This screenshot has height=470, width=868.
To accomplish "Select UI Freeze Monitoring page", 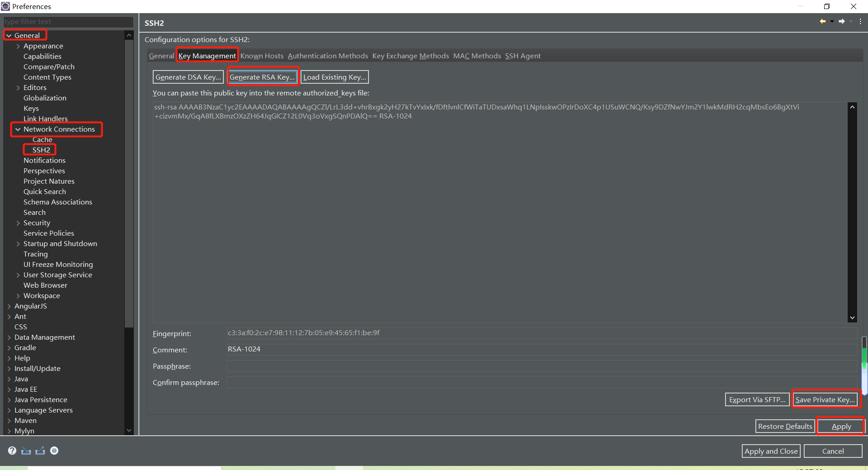I will click(x=58, y=265).
